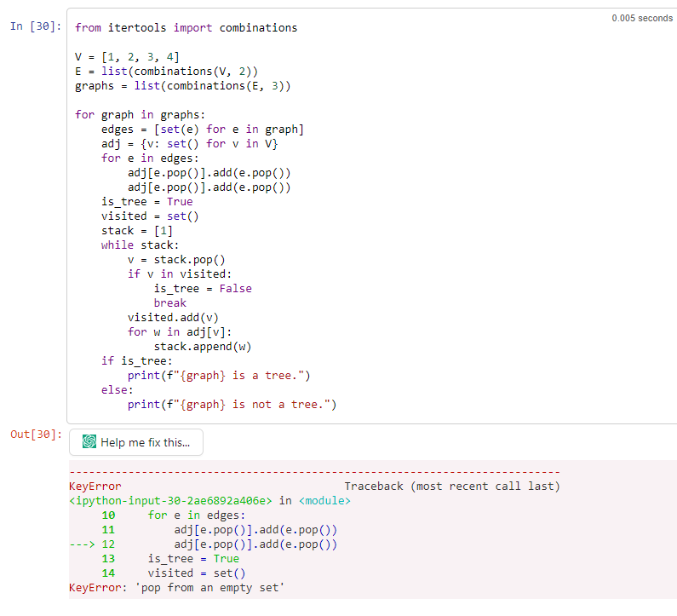The width and height of the screenshot is (677, 616).
Task: Click the print 'is a tree.' code line
Action: [219, 376]
